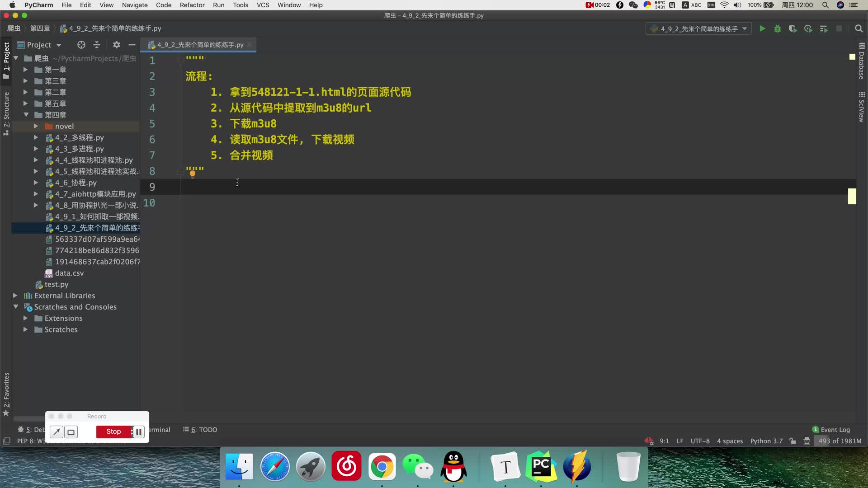This screenshot has width=868, height=488.
Task: Open Search Everywhere magnifier in toolbar
Action: (x=859, y=29)
